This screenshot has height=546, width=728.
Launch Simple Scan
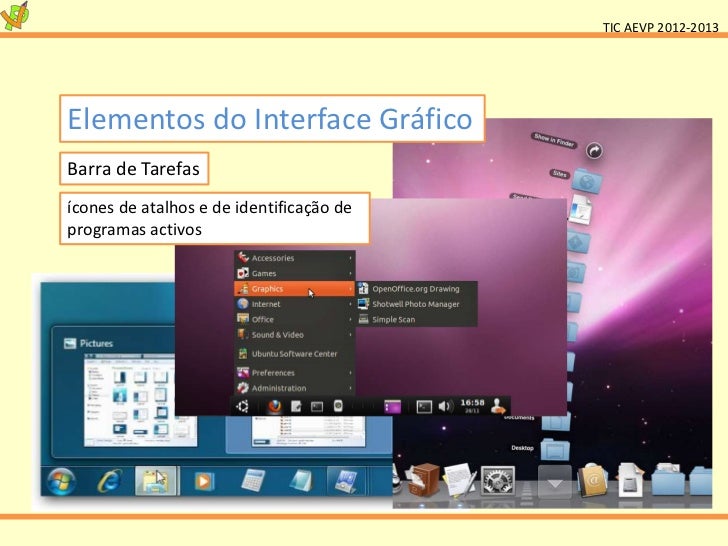pyautogui.click(x=416, y=319)
